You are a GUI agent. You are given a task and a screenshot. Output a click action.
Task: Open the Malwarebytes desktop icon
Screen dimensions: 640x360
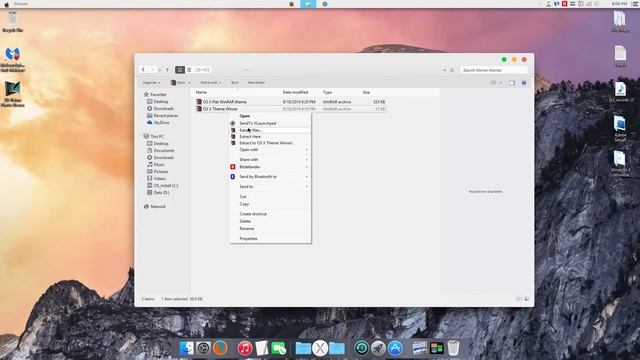(13, 59)
